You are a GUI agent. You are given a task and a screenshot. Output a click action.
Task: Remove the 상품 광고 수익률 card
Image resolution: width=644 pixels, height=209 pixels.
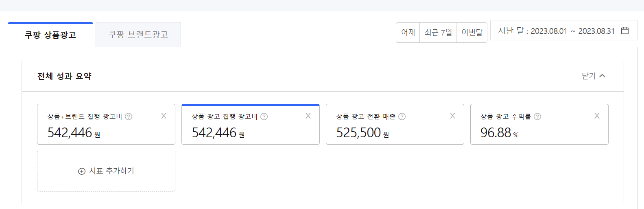tap(597, 116)
